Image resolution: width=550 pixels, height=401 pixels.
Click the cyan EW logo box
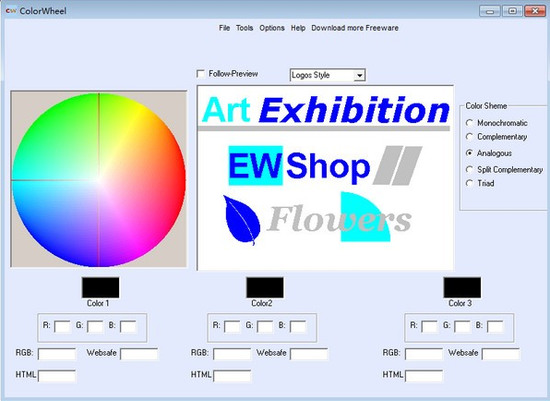click(255, 165)
